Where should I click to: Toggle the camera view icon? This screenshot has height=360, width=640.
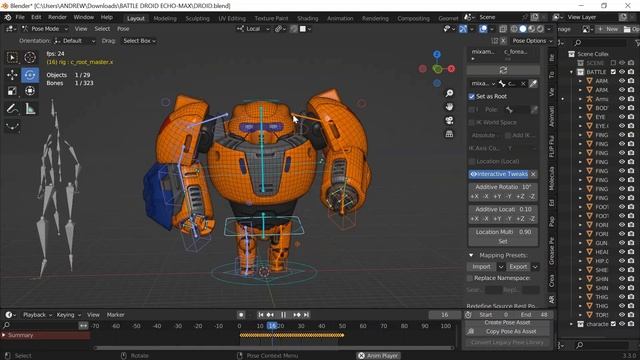point(449,120)
